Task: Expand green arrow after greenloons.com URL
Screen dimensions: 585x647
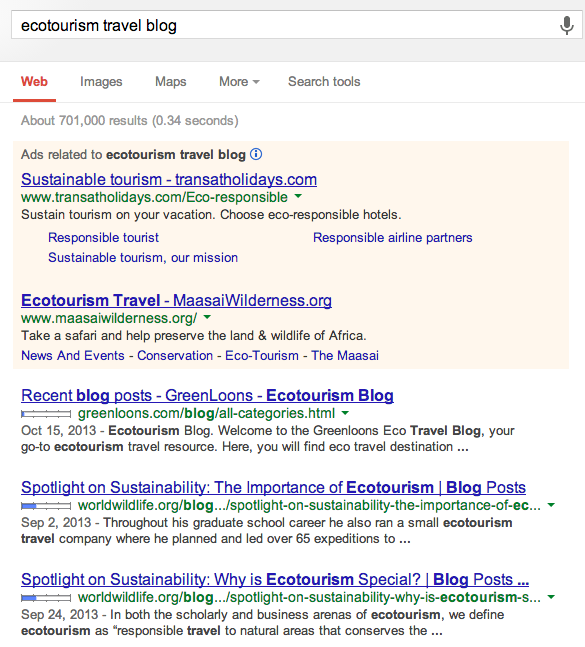Action: (x=345, y=413)
